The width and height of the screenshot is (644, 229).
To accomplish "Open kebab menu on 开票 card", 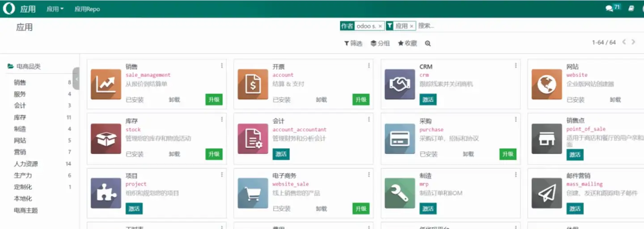I will (x=369, y=66).
